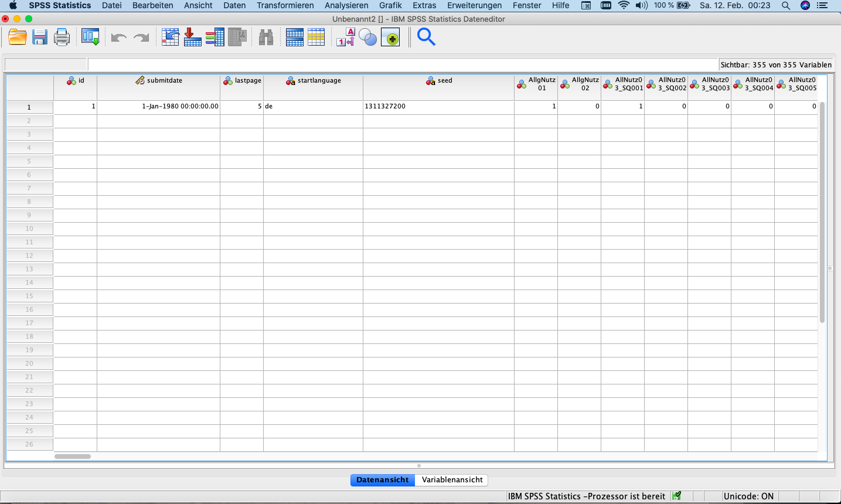Open the recall recent dialogs icon
841x504 pixels.
click(x=90, y=38)
